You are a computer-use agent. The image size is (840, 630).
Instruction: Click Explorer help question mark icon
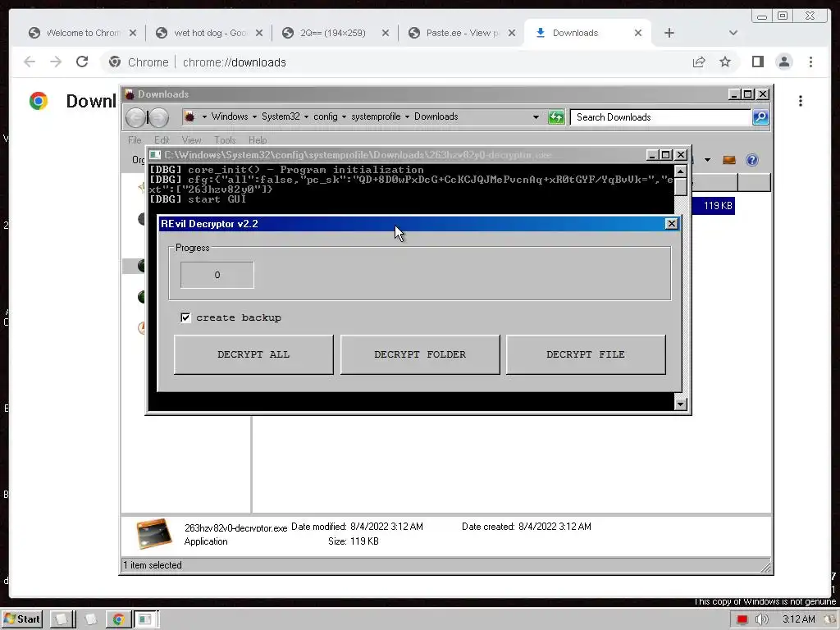(x=751, y=160)
